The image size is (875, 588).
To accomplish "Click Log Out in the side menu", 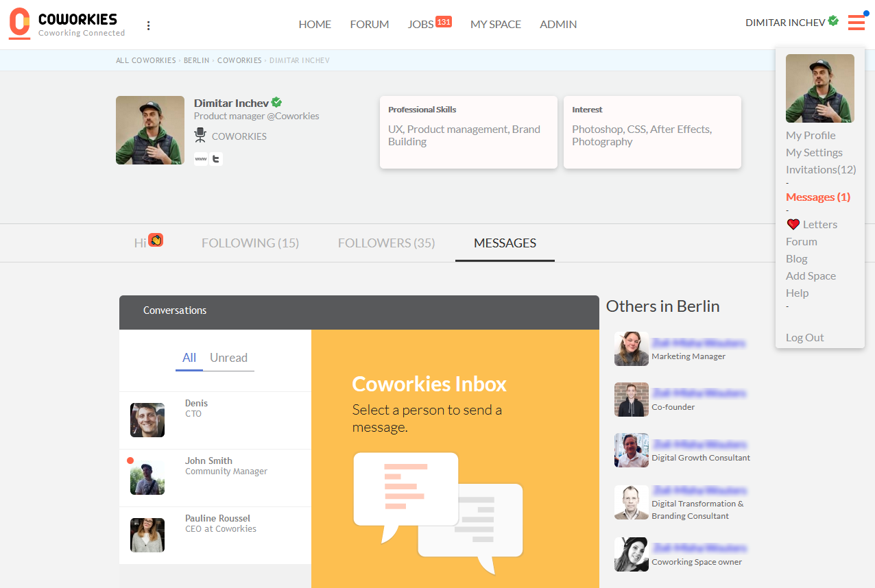I will click(x=805, y=337).
